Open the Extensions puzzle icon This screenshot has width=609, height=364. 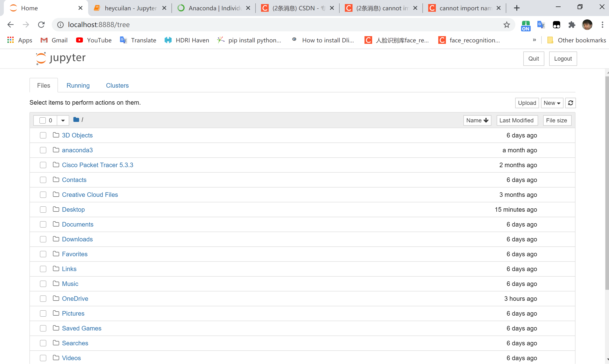572,25
